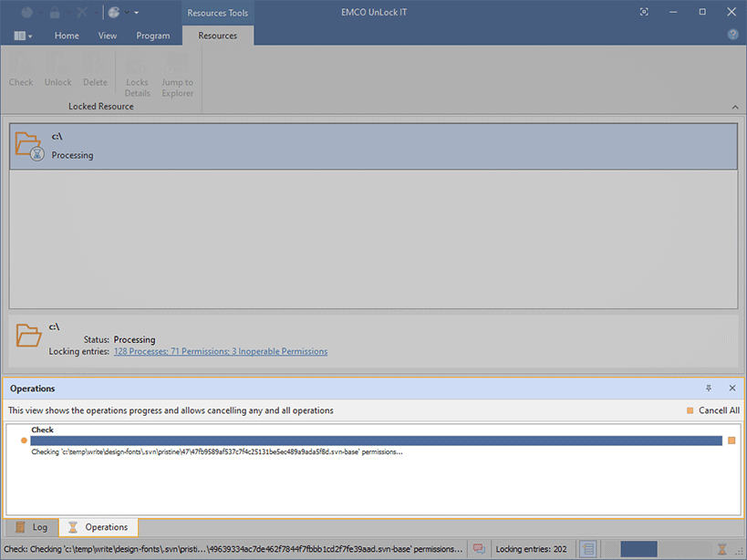Collapse the ribbon with the chevron
747x560 pixels.
pos(735,108)
